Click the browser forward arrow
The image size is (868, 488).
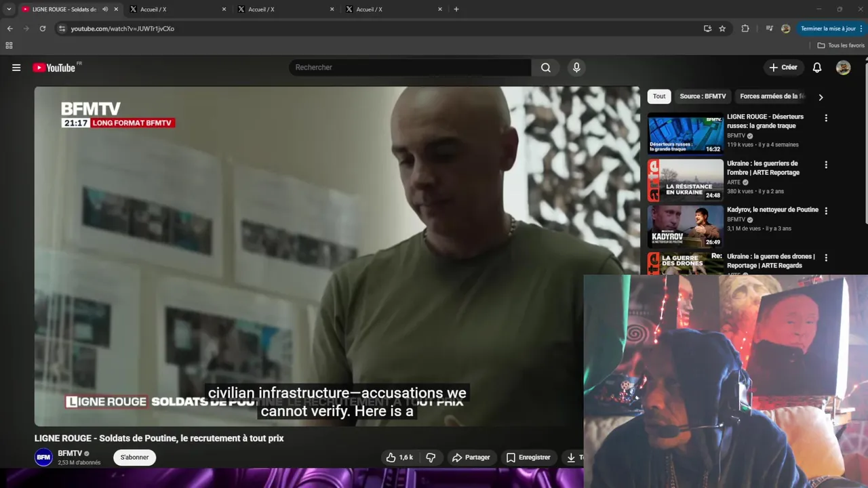tap(26, 28)
